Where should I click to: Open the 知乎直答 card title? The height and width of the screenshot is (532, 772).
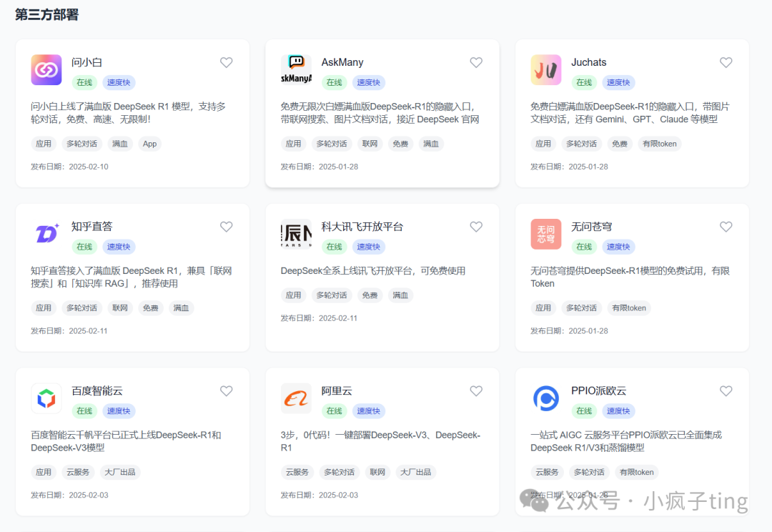point(92,227)
